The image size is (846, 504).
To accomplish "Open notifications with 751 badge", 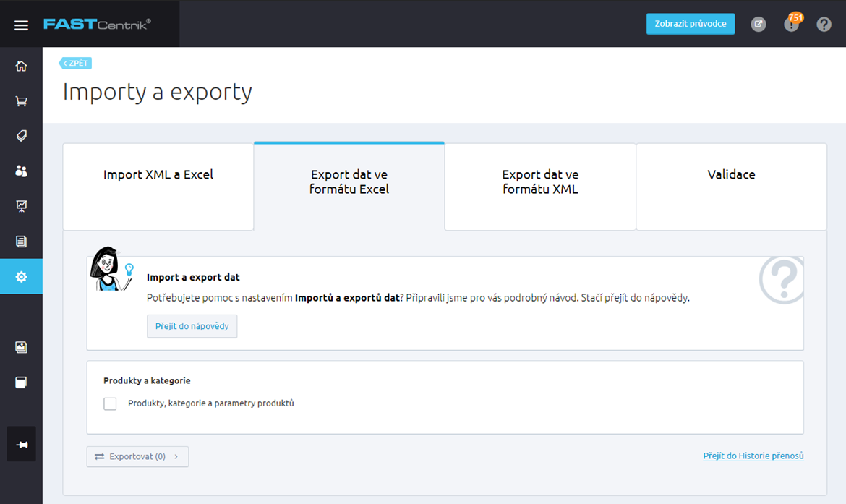I will (792, 24).
